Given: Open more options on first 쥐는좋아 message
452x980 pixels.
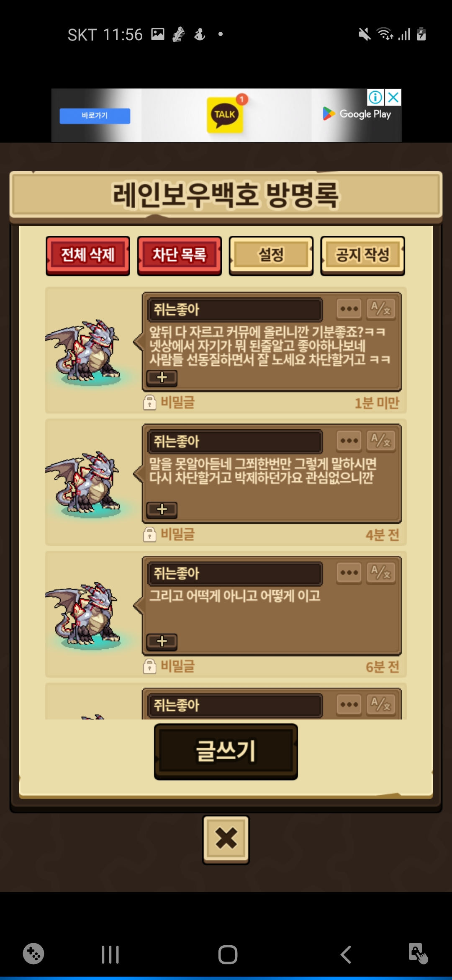Looking at the screenshot, I should [349, 309].
